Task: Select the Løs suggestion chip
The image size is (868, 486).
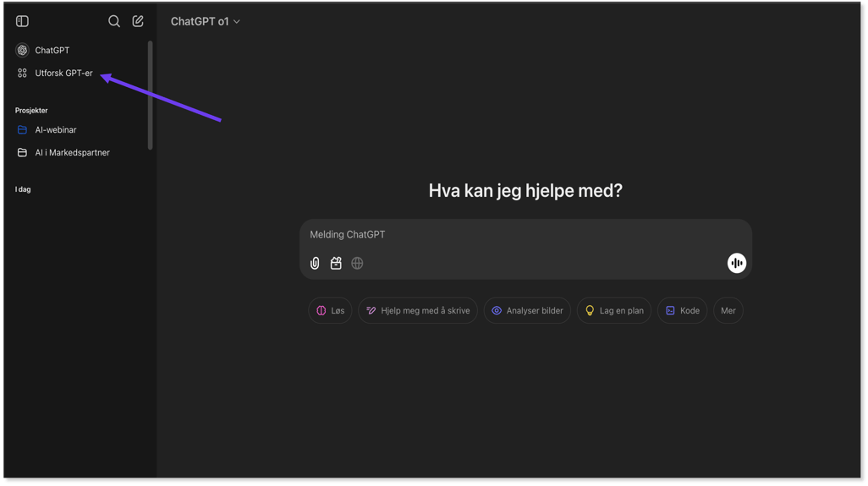Action: pyautogui.click(x=330, y=311)
